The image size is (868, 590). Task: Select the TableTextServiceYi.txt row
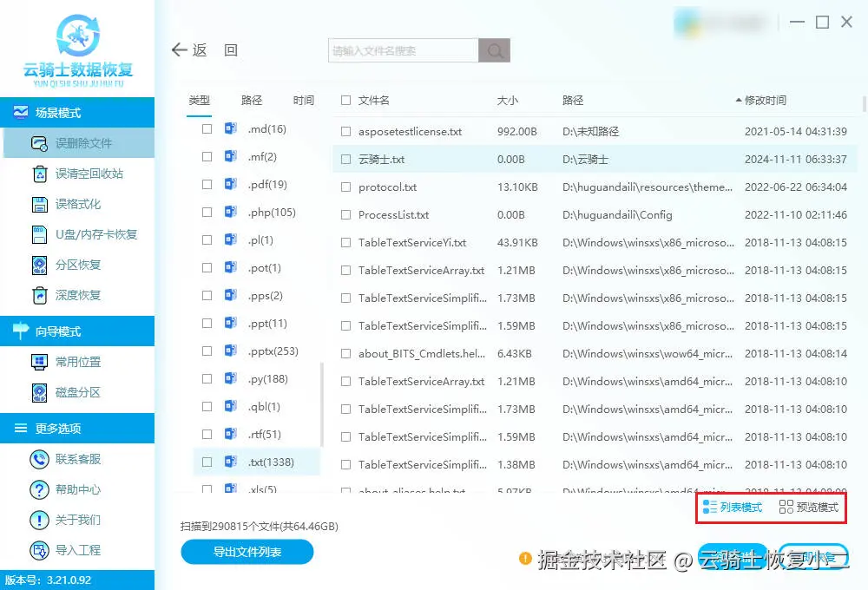[x=595, y=242]
